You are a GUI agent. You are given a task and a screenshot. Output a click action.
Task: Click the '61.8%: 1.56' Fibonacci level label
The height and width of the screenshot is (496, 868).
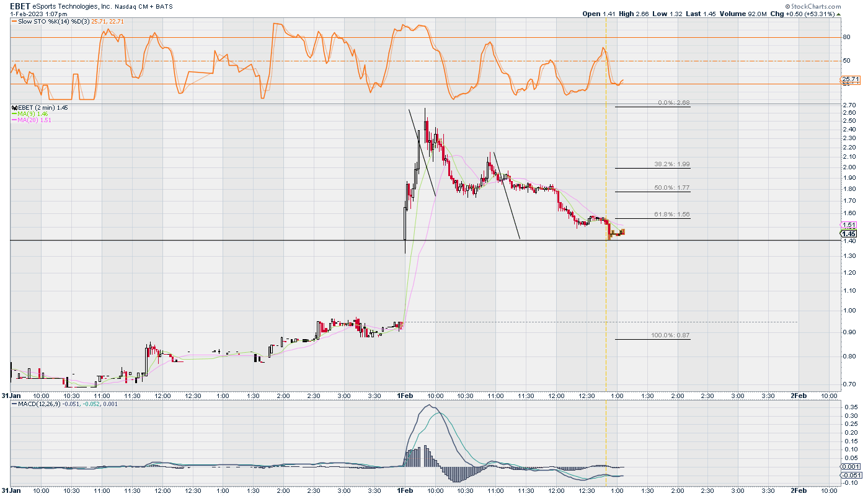click(x=672, y=215)
